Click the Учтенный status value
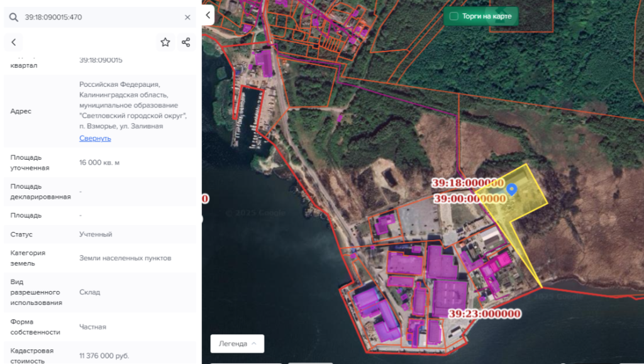Screen dimensions: 644x364 pyautogui.click(x=96, y=234)
